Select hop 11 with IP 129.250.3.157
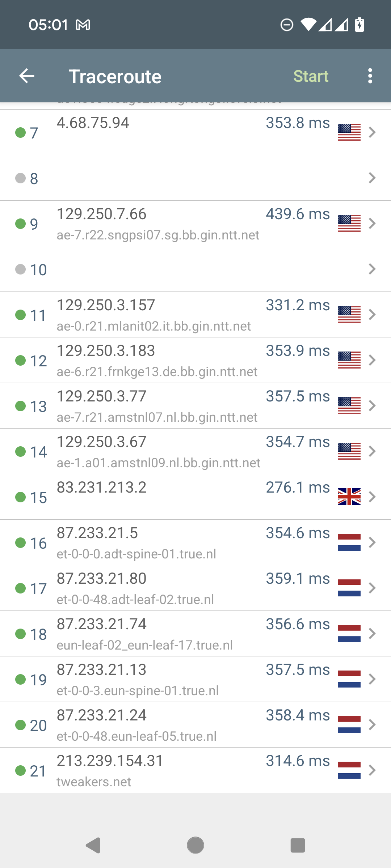The height and width of the screenshot is (868, 391). pos(106,305)
